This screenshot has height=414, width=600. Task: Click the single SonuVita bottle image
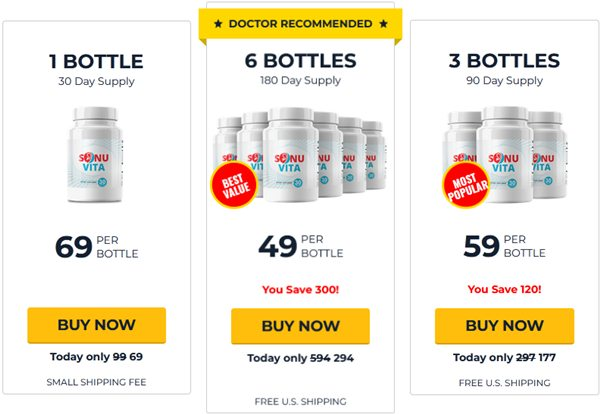tap(96, 154)
